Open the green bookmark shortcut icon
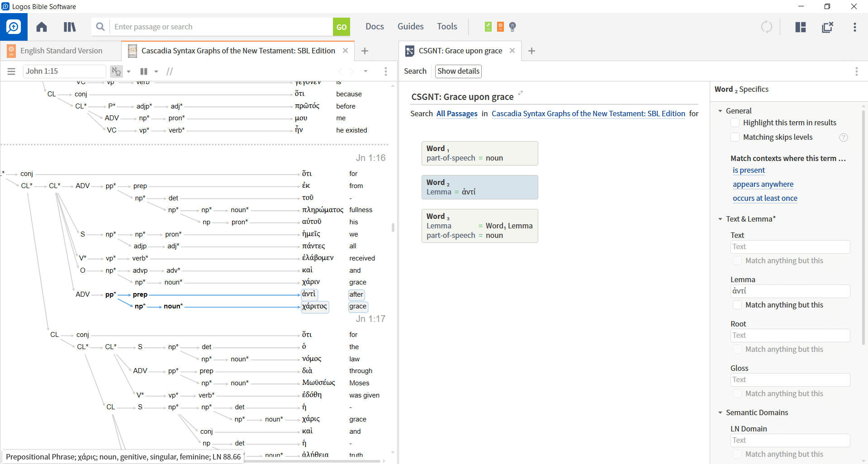Image resolution: width=868 pixels, height=464 pixels. coord(488,27)
